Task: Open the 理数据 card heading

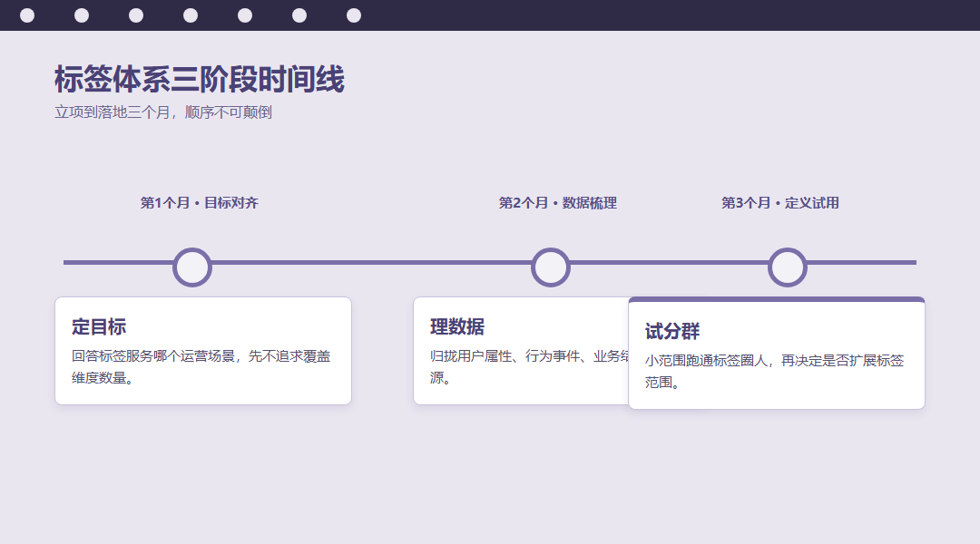Action: pyautogui.click(x=456, y=326)
